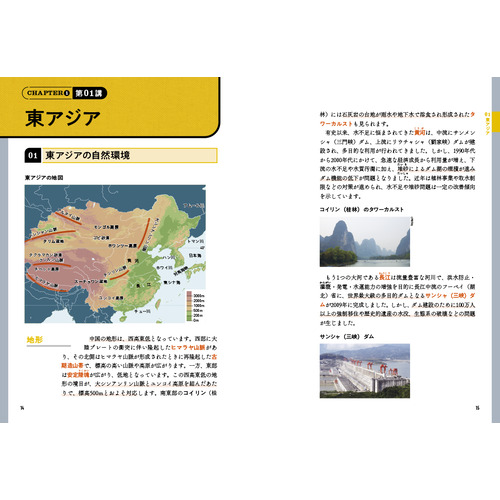Click the モンゴル高原 label on the map
500x500 pixels.
pos(106,227)
